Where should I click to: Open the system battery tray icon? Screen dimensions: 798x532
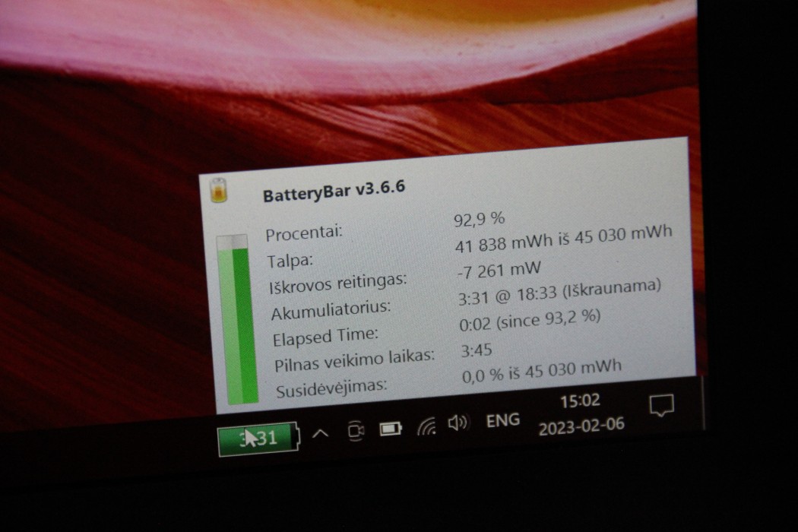(x=391, y=429)
